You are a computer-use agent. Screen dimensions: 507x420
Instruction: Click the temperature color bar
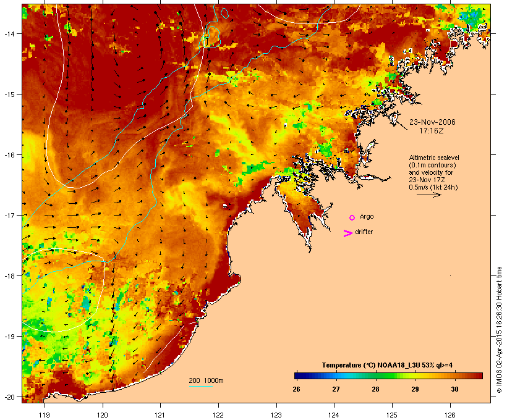tap(388, 376)
